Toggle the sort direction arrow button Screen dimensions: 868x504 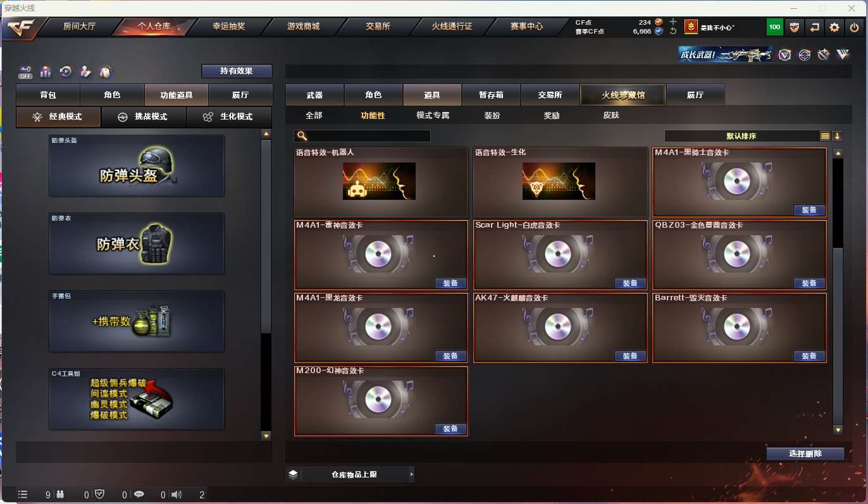[838, 136]
